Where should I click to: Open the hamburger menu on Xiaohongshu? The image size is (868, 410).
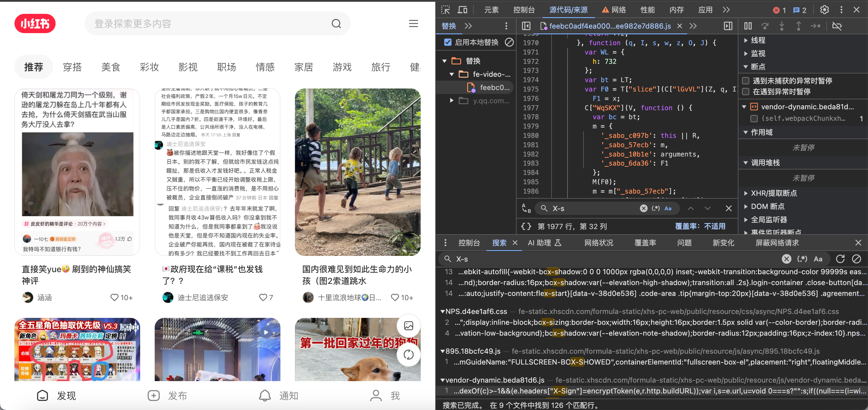[413, 23]
